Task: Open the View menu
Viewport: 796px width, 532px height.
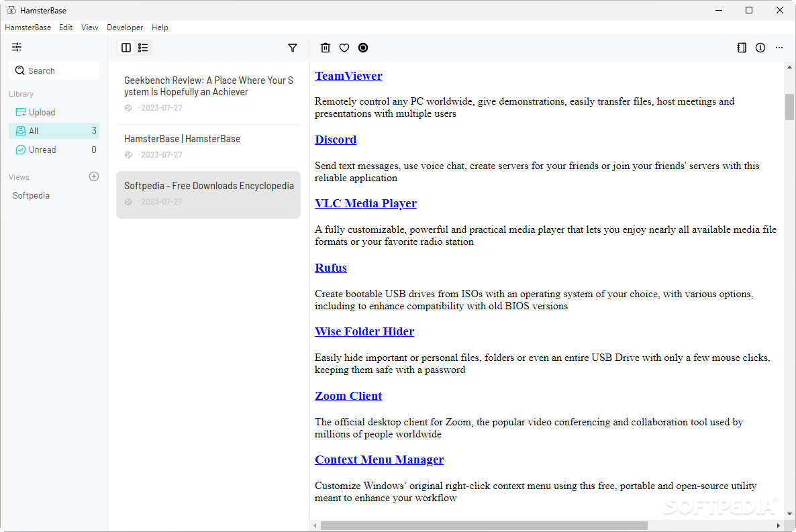Action: tap(90, 28)
